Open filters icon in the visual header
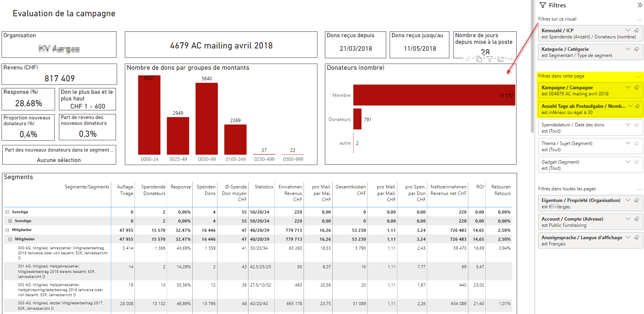This screenshot has height=314, width=644. 490,59
